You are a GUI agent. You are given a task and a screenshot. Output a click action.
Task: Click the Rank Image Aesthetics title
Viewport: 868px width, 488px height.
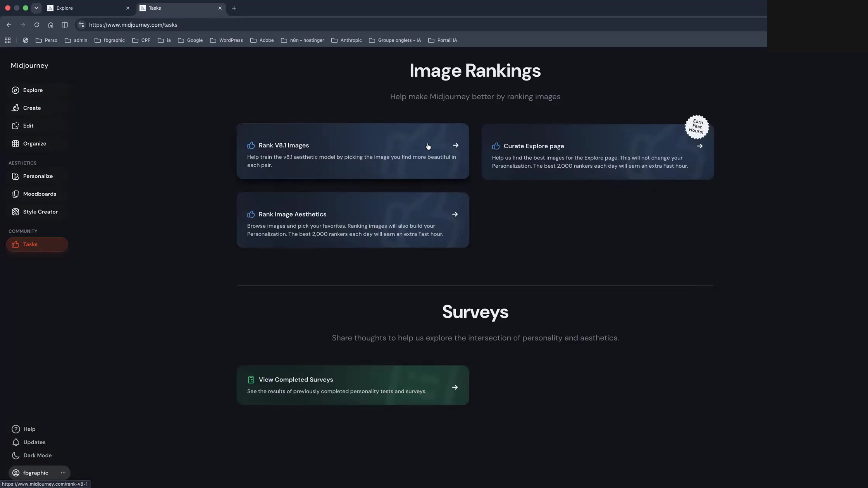coord(292,214)
